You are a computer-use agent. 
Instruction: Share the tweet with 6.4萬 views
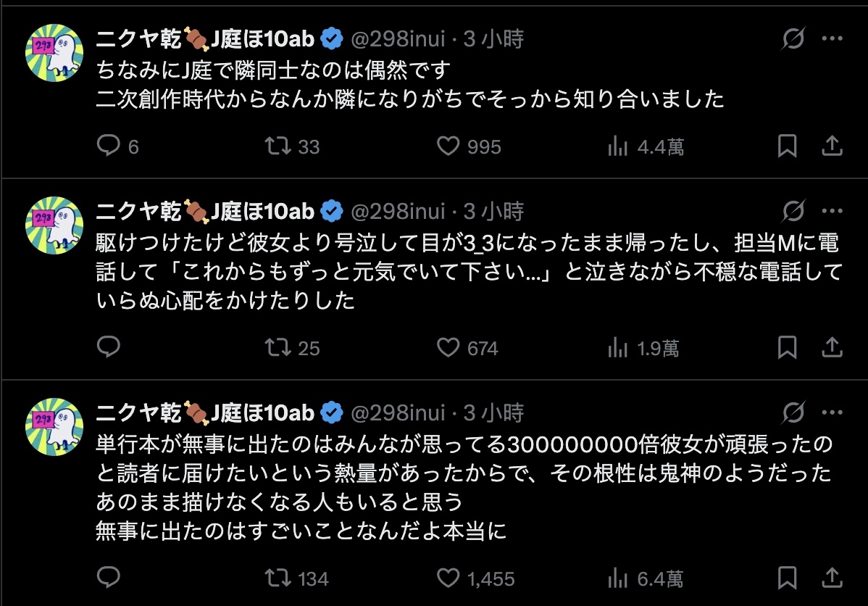click(x=830, y=578)
